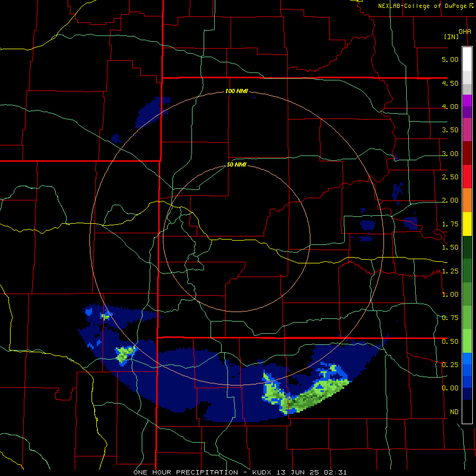Click the 5.00 legend value

click(450, 59)
